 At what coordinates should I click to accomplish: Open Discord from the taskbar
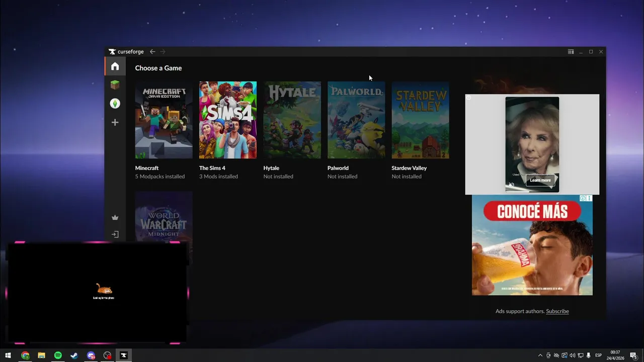(x=91, y=355)
